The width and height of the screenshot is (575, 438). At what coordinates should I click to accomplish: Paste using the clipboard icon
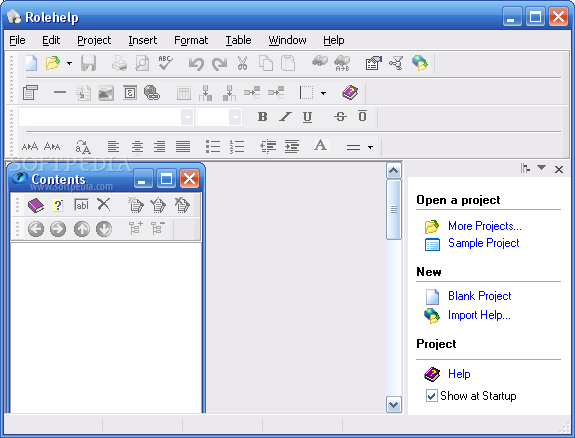[x=288, y=63]
